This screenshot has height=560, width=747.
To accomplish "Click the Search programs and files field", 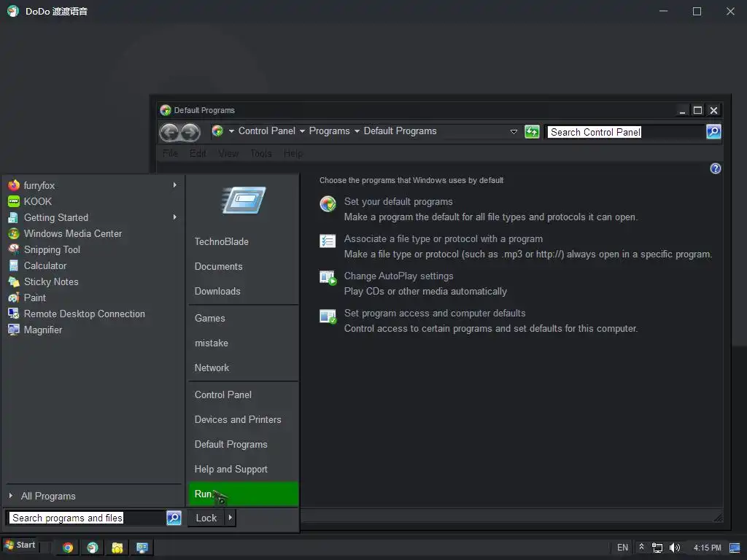I will pos(86,518).
